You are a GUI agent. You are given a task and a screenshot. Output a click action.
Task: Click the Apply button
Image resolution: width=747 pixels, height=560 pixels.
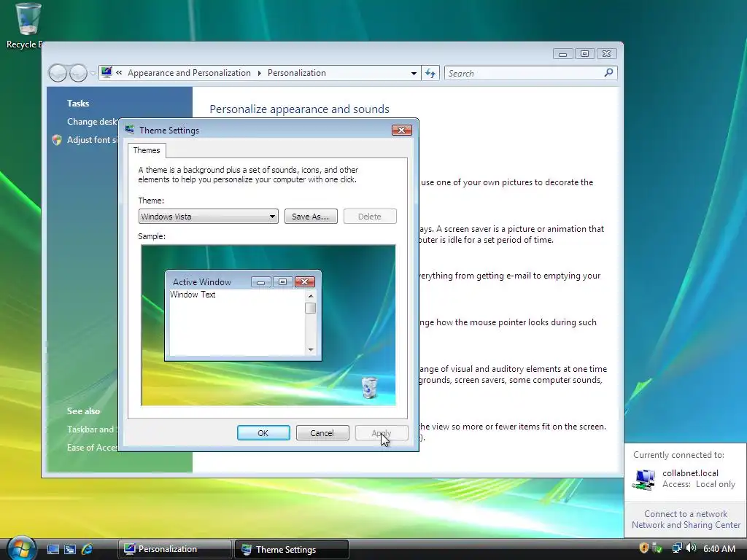[x=382, y=433]
